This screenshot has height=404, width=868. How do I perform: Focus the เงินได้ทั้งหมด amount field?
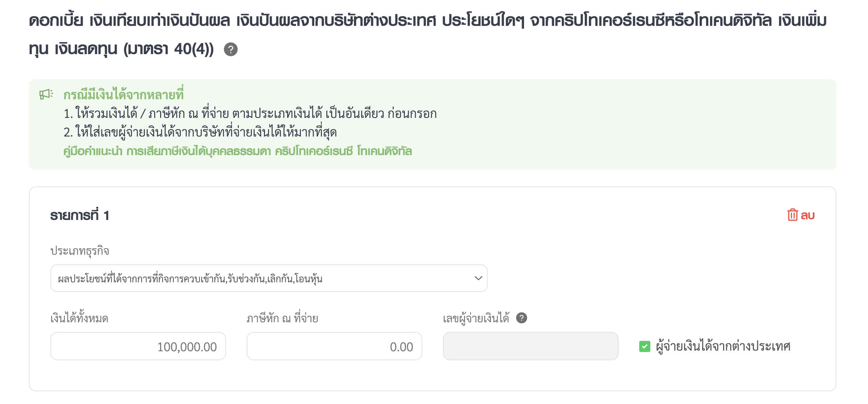pos(138,346)
